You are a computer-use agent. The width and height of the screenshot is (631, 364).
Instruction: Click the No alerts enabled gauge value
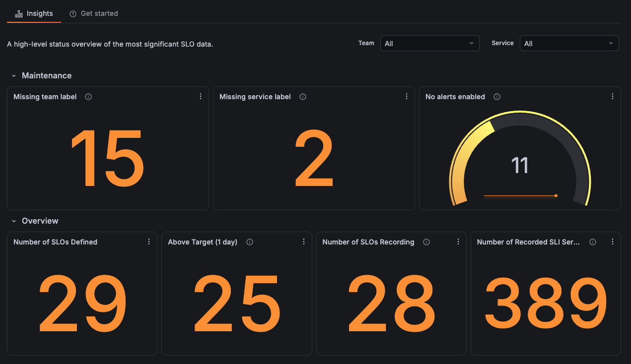tap(520, 165)
